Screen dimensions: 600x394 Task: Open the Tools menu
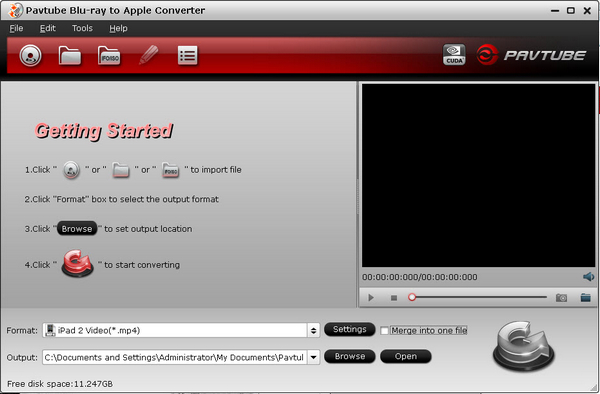(x=82, y=28)
